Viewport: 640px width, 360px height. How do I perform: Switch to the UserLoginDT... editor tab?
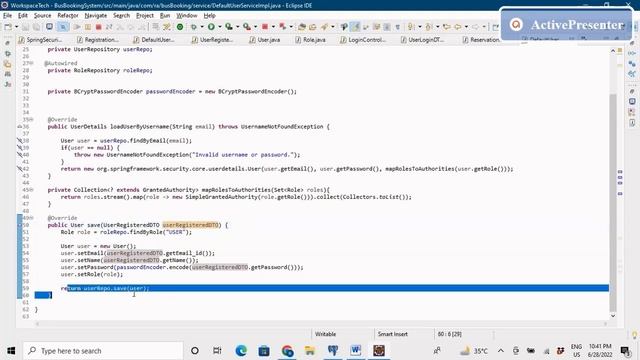pyautogui.click(x=422, y=40)
